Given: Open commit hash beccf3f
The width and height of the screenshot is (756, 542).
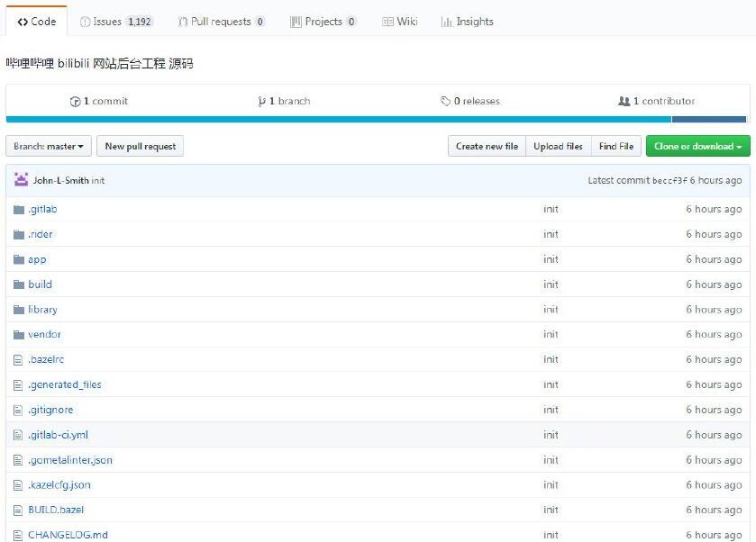Looking at the screenshot, I should tap(669, 181).
